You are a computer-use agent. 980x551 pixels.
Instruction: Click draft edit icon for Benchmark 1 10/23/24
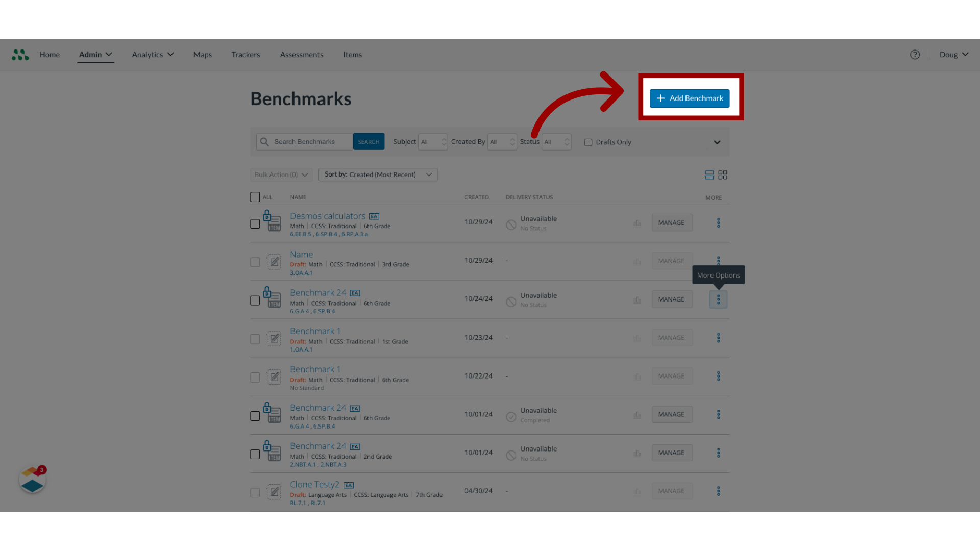tap(275, 338)
